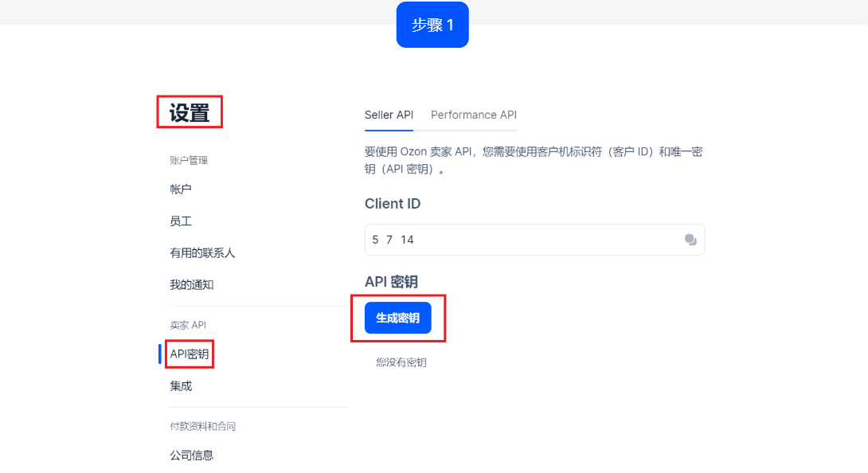Screen dimensions: 868x473
Task: Open the 员工 (employees) section
Action: point(180,221)
